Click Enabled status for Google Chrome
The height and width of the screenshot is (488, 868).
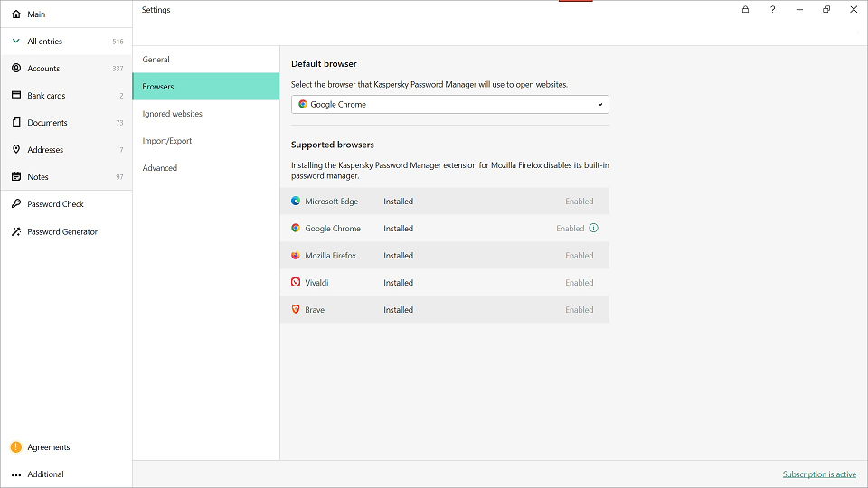(x=571, y=229)
